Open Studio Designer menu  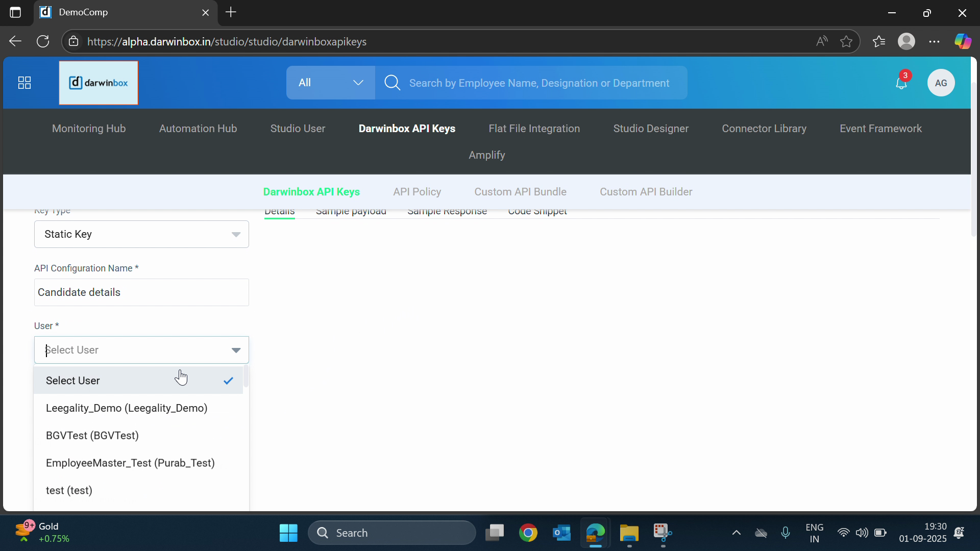pyautogui.click(x=651, y=129)
